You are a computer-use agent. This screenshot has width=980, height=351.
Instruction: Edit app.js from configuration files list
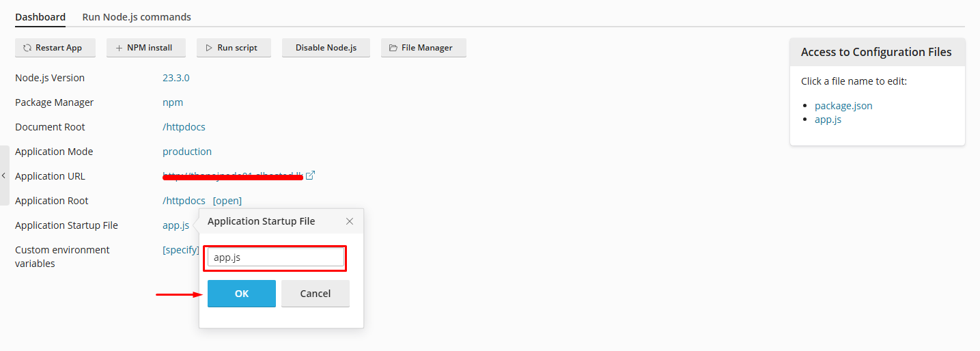pos(828,120)
